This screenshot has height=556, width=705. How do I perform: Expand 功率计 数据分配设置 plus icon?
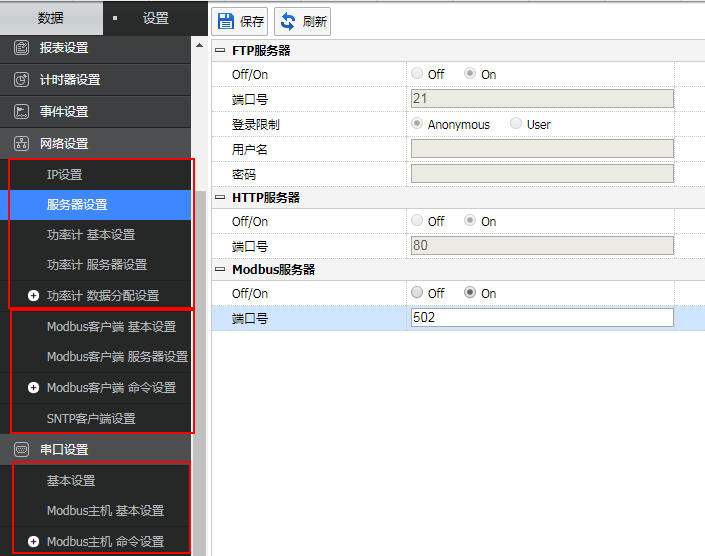point(33,296)
